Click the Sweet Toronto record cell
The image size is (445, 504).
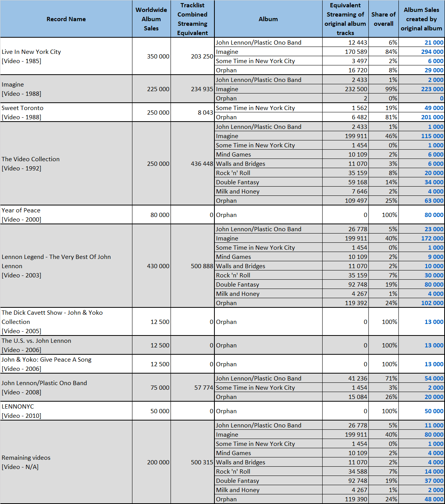(x=66, y=112)
